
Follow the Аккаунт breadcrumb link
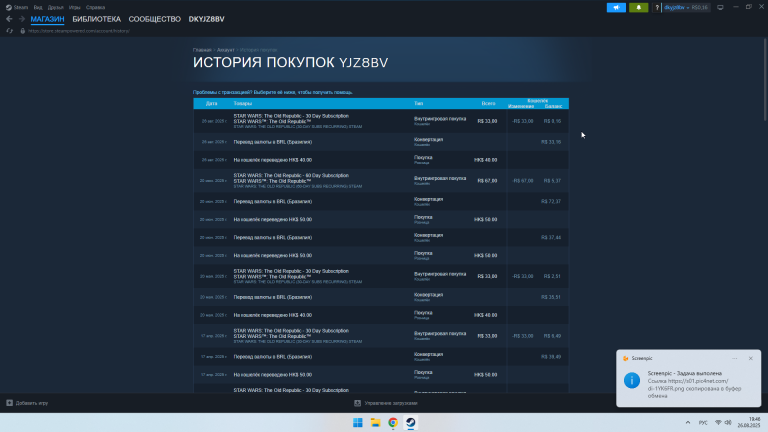tap(225, 50)
